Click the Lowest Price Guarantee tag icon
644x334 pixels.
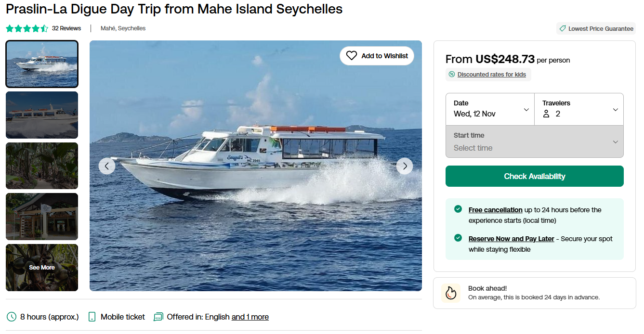point(562,28)
